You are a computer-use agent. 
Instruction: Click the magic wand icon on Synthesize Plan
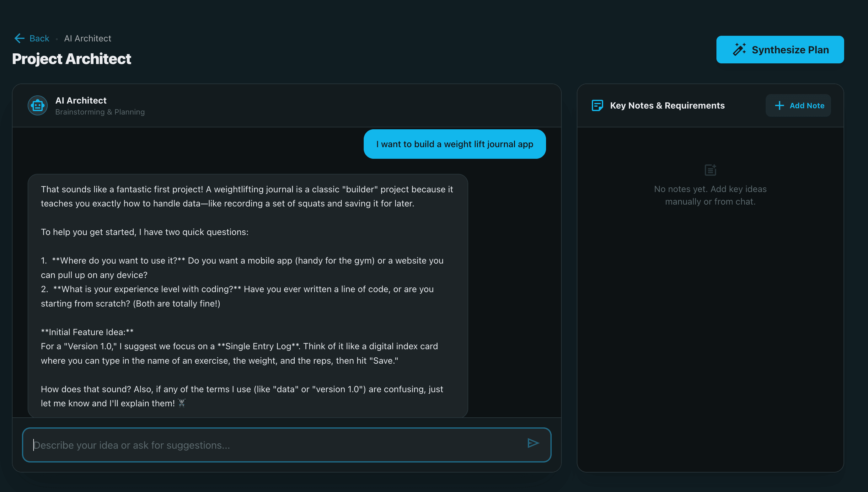tap(740, 49)
